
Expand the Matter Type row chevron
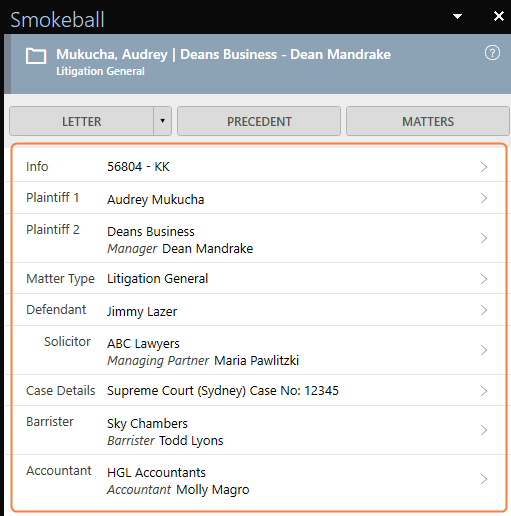pos(484,279)
